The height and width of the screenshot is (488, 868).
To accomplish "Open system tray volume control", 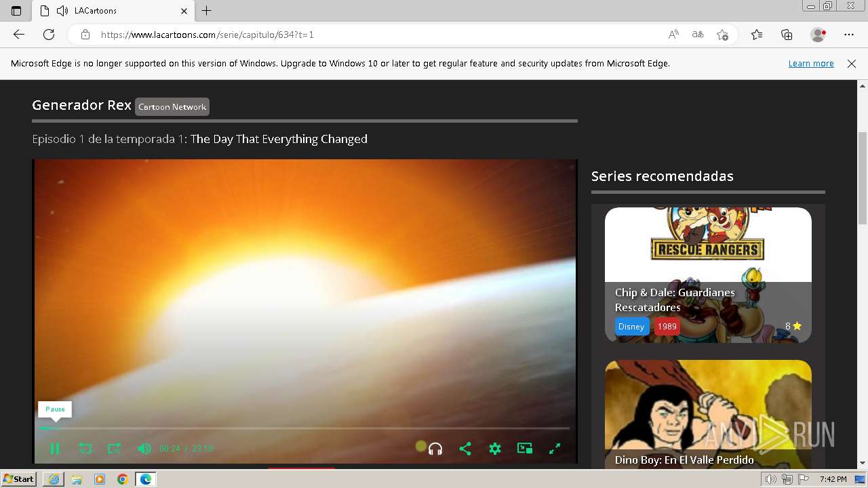I will click(772, 479).
